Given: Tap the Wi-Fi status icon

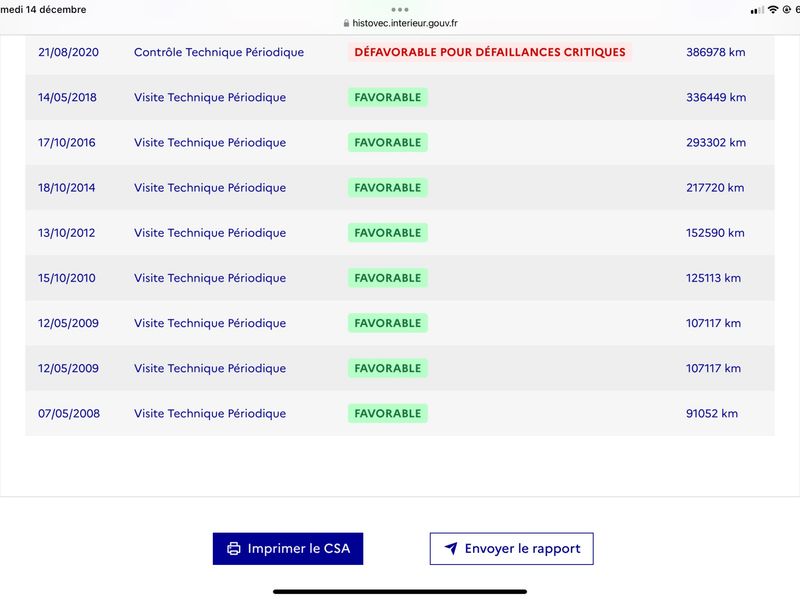Looking at the screenshot, I should (x=773, y=10).
